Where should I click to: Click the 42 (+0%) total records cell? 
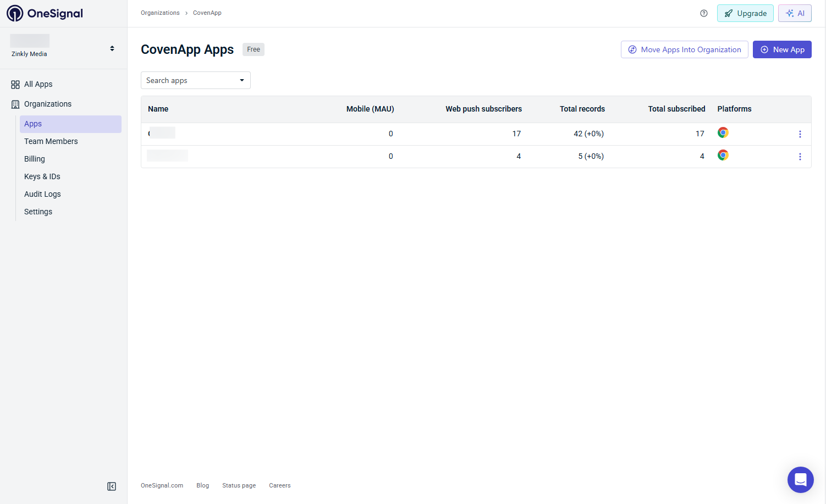588,134
